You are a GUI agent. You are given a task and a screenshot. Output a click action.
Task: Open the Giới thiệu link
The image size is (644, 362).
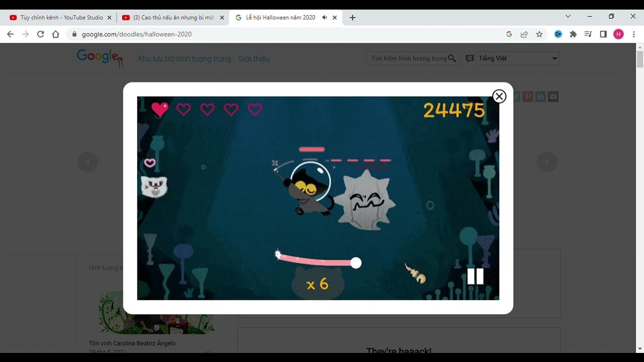tap(254, 59)
